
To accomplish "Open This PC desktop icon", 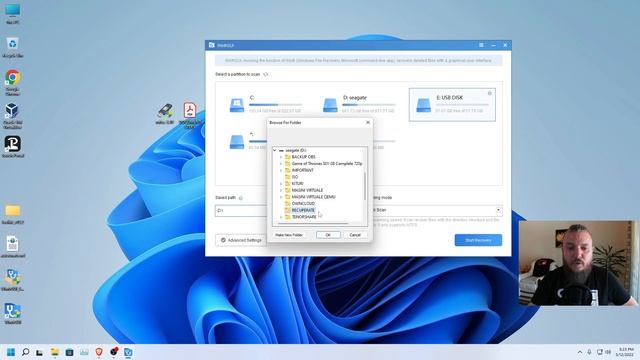I will click(12, 14).
